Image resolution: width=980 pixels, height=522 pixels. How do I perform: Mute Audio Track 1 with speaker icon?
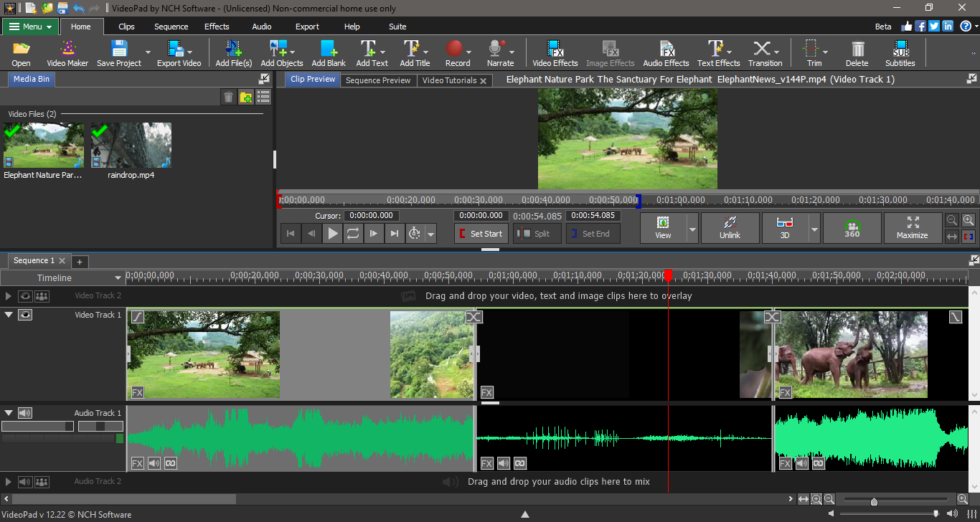pos(25,413)
